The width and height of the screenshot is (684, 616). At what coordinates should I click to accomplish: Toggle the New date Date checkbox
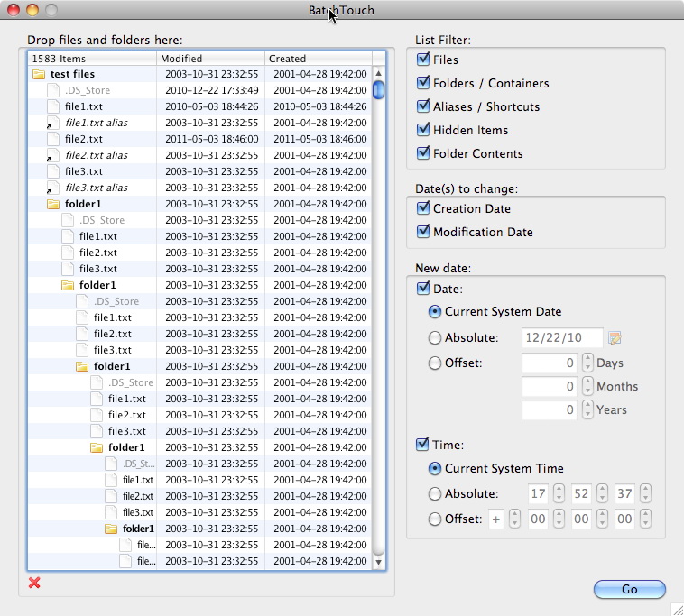423,289
